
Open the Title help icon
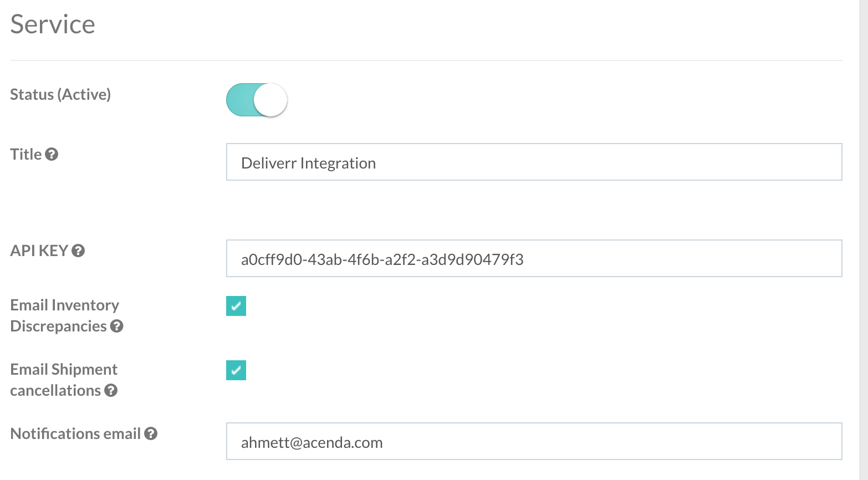pyautogui.click(x=52, y=154)
